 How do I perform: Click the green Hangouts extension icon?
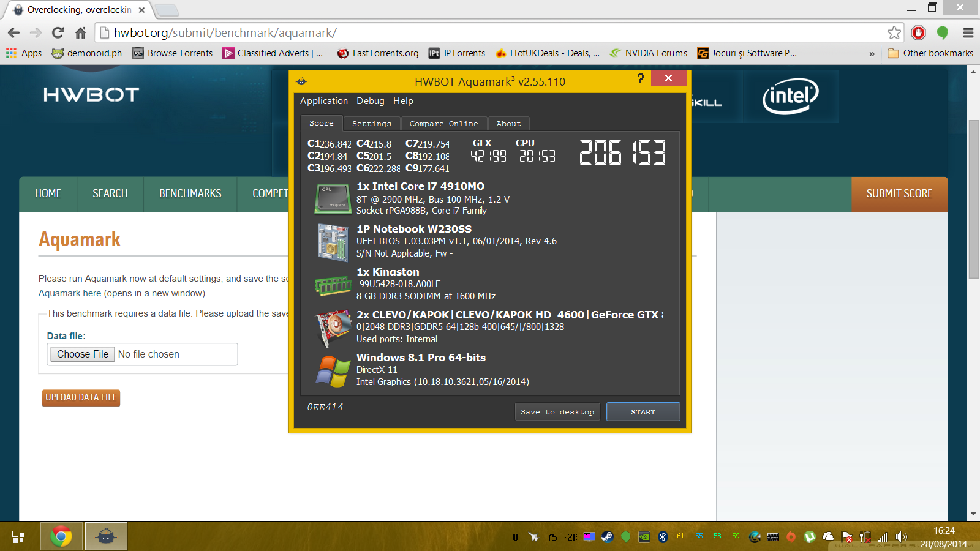coord(943,32)
